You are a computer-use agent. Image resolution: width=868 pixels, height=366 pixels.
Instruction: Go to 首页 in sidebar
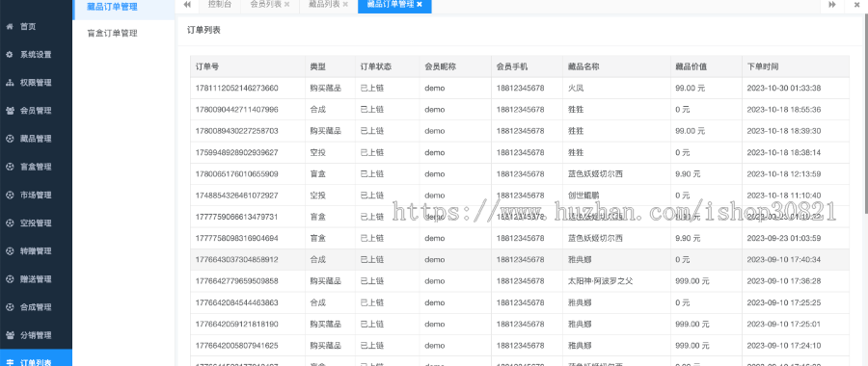[x=28, y=27]
